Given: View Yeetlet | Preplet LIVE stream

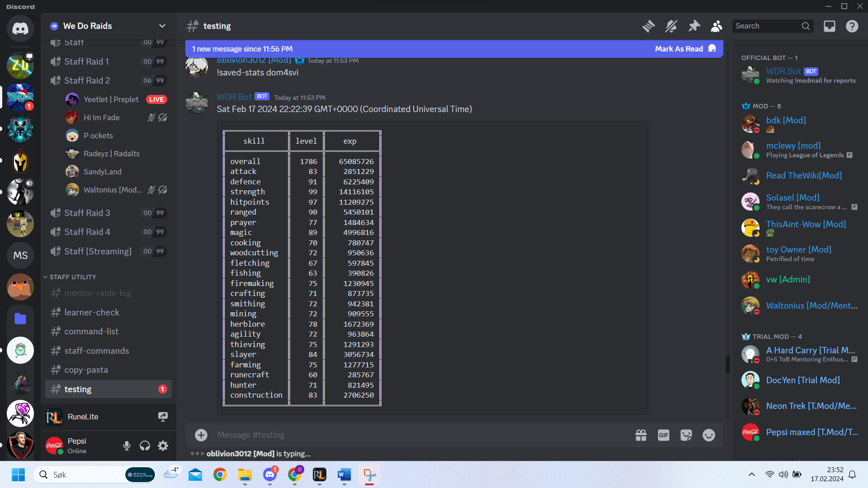Looking at the screenshot, I should 156,99.
